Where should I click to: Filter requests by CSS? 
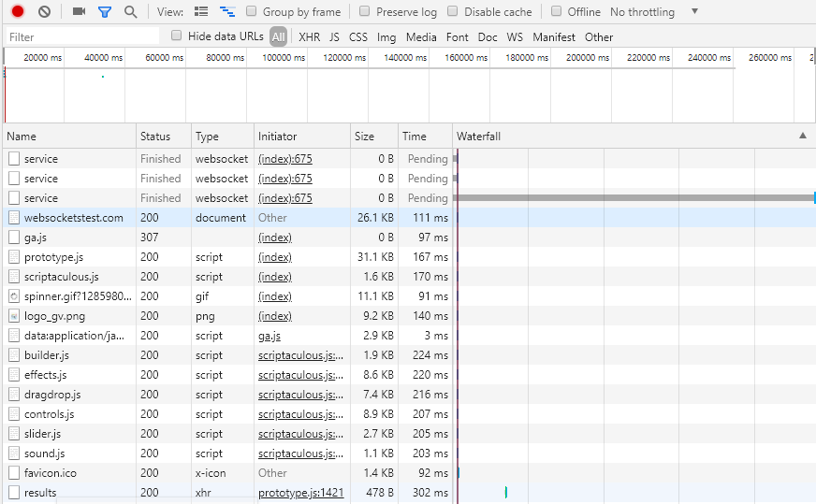tap(358, 36)
